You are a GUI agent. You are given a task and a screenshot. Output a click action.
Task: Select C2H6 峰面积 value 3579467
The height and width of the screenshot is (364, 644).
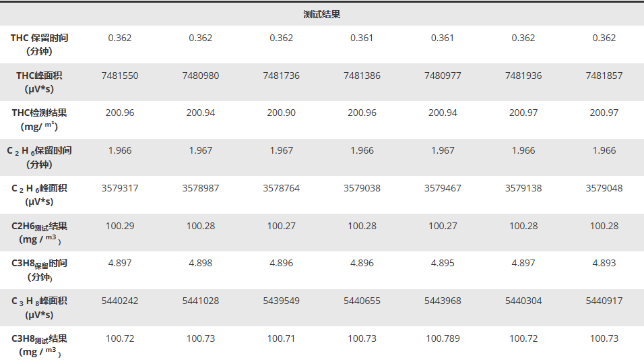(x=443, y=188)
